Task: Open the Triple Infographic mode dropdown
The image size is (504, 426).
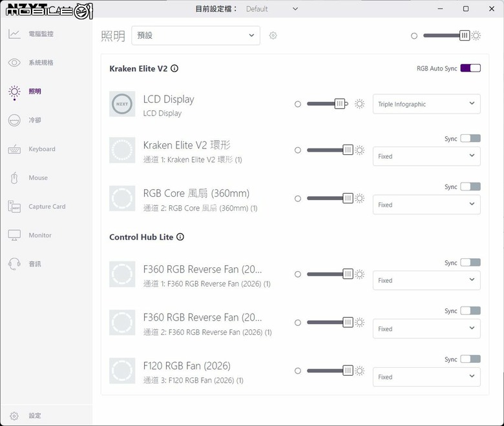Action: [426, 104]
